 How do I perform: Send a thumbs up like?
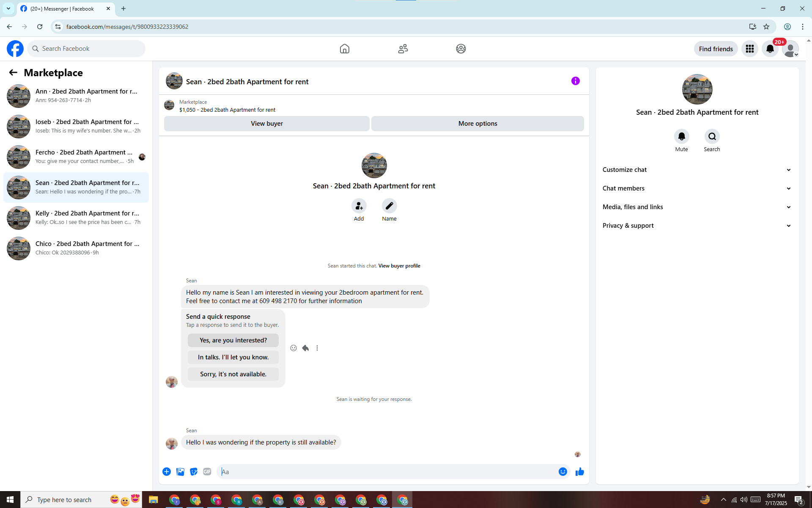[x=580, y=472]
